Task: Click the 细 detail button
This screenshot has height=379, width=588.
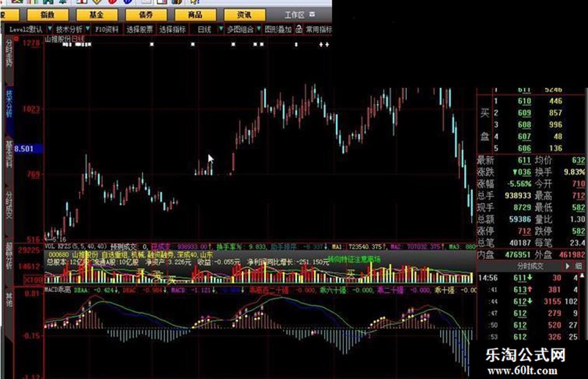Action: click(578, 266)
